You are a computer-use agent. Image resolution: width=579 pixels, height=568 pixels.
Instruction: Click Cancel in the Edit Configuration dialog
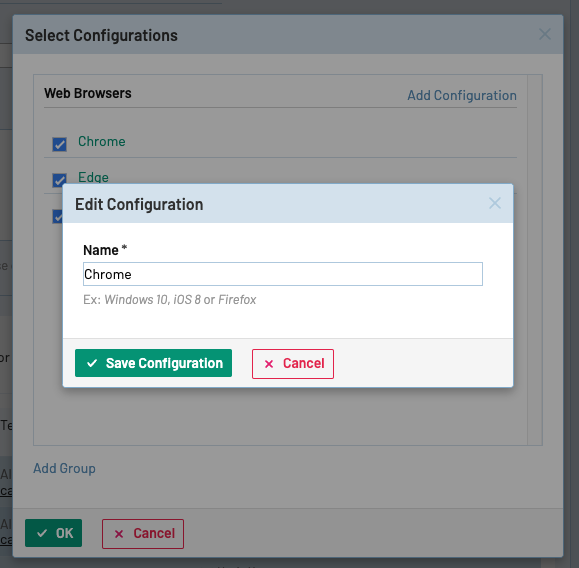293,364
